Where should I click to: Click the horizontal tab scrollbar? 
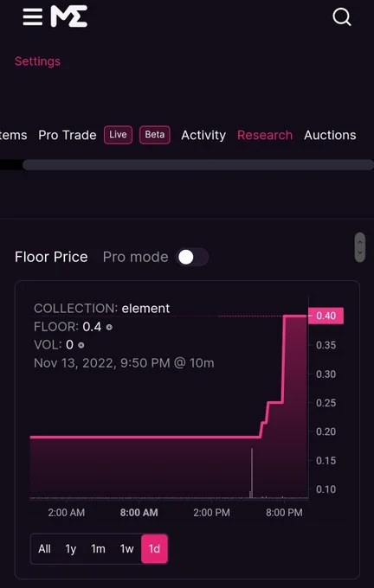tap(198, 164)
